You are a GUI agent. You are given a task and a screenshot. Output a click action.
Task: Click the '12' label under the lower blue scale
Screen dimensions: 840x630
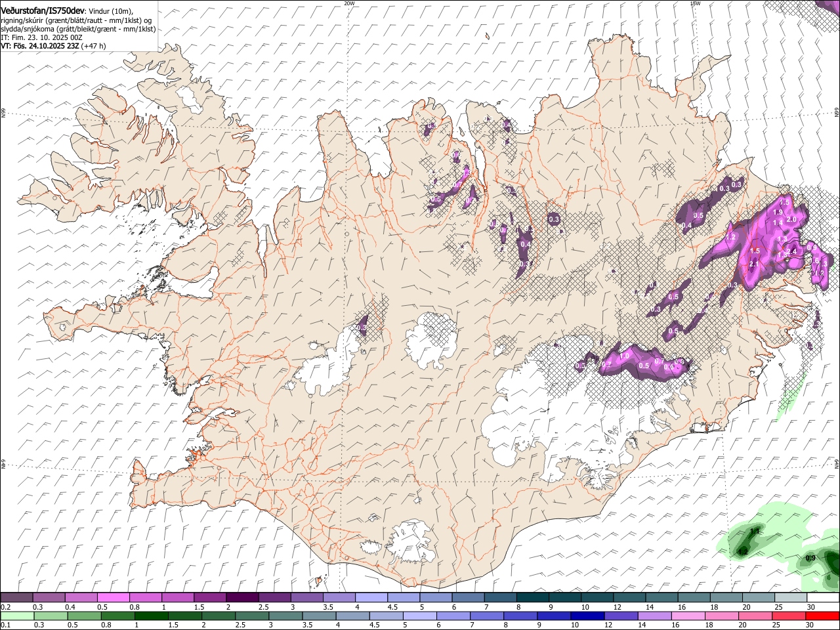[608, 625]
